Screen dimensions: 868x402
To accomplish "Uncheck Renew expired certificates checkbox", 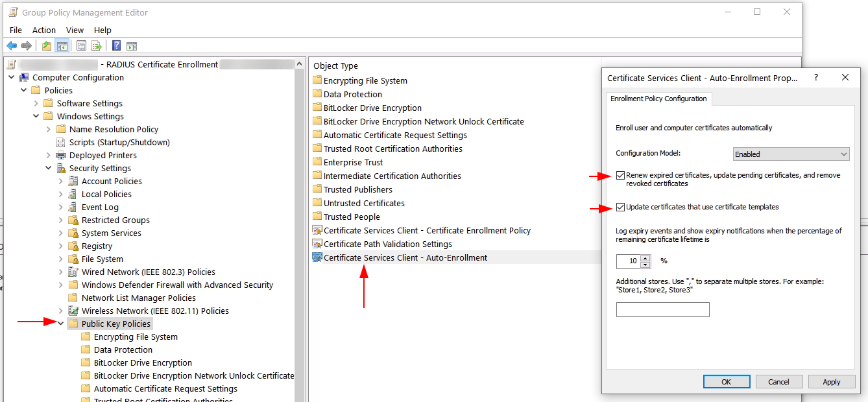I will (x=621, y=175).
